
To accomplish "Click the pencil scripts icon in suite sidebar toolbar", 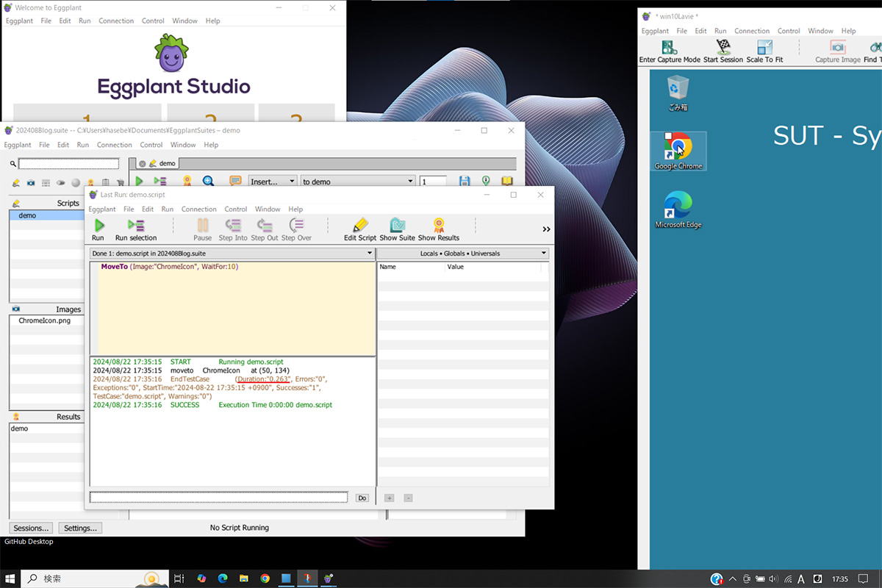I will [x=16, y=182].
